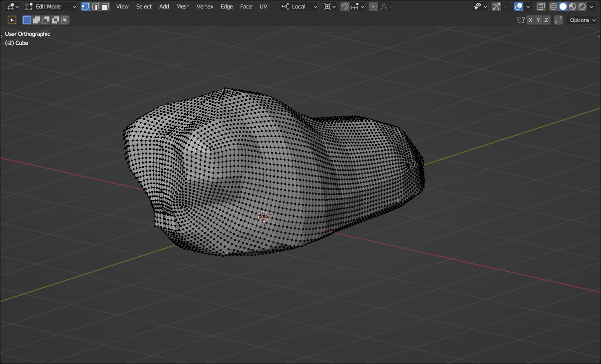
Task: Open the transform pivot point dropdown
Action: point(329,6)
